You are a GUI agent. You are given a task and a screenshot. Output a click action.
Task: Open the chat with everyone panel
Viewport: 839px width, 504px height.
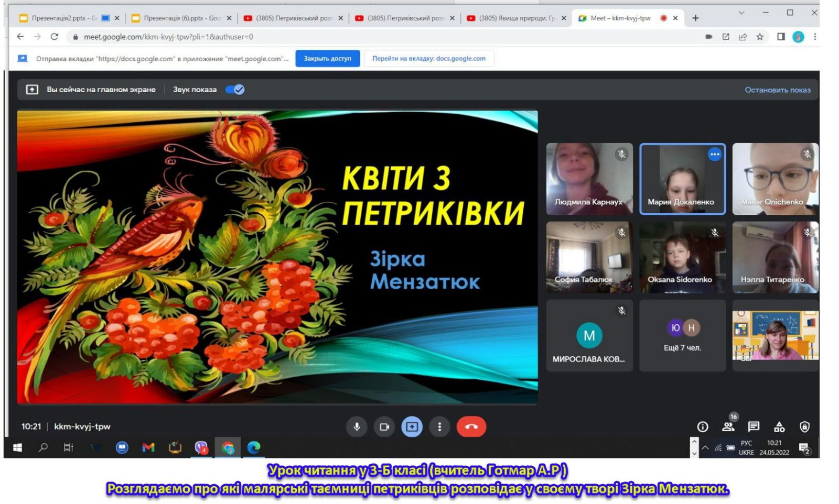[754, 426]
